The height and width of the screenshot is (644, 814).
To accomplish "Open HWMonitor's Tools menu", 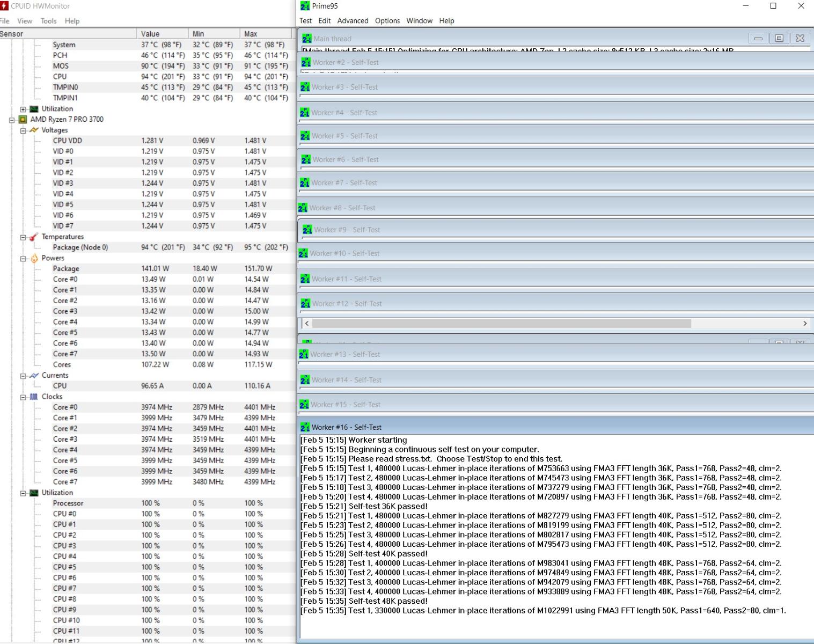I will (48, 21).
